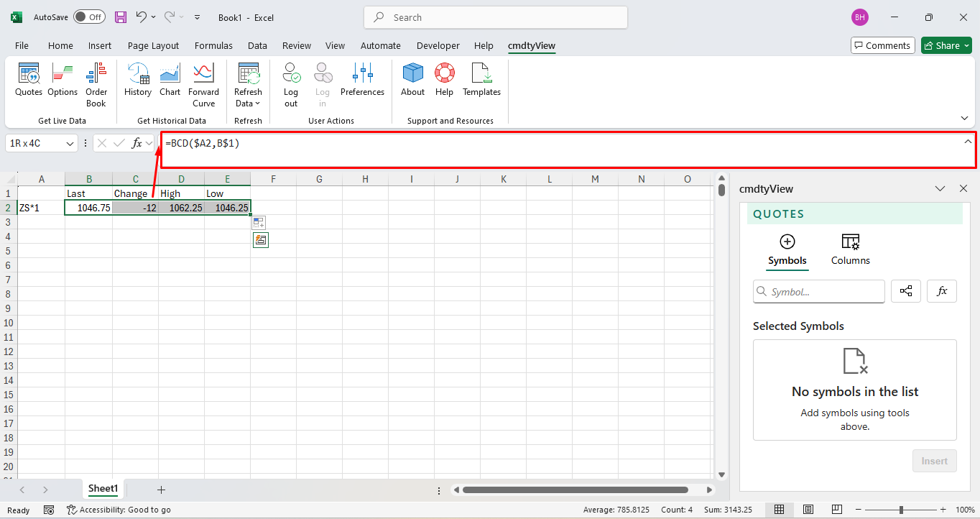Click the fx button in cmdtyView pane
Viewport: 980px width, 519px height.
point(942,291)
